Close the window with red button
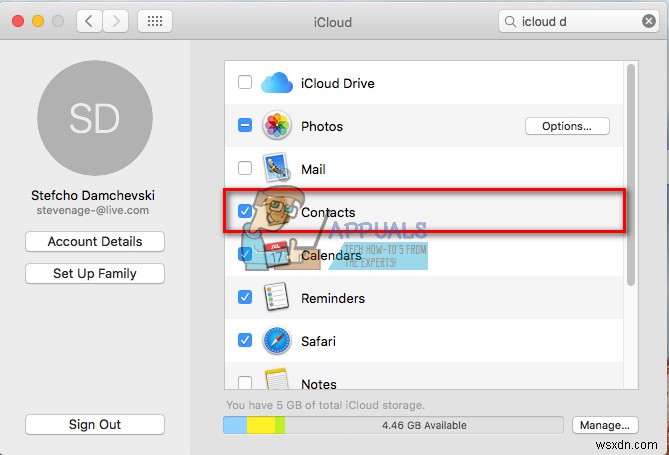669x455 pixels. click(x=18, y=21)
